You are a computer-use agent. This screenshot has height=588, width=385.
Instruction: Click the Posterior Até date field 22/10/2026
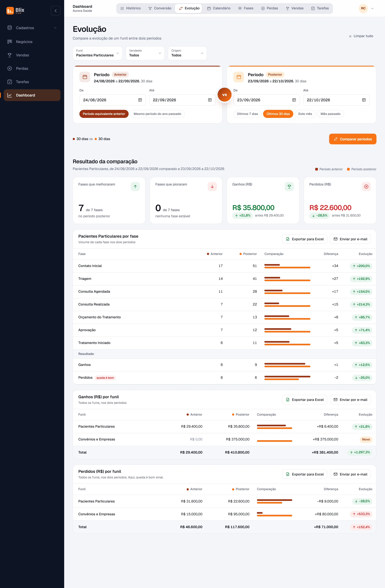(x=336, y=100)
